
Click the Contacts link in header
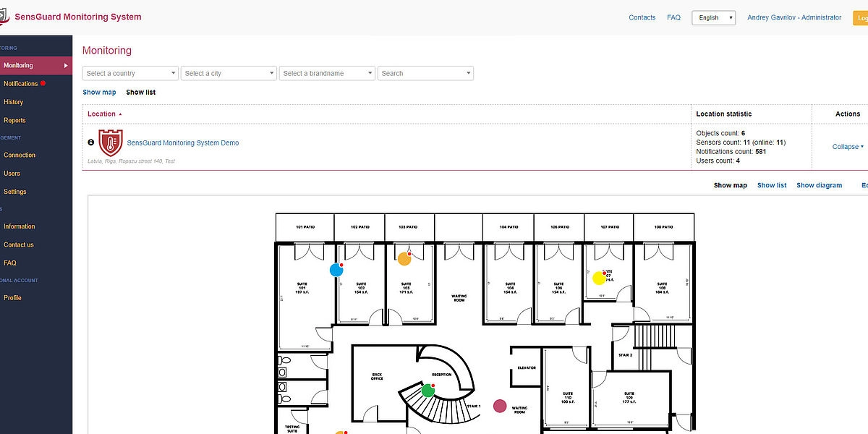(642, 17)
